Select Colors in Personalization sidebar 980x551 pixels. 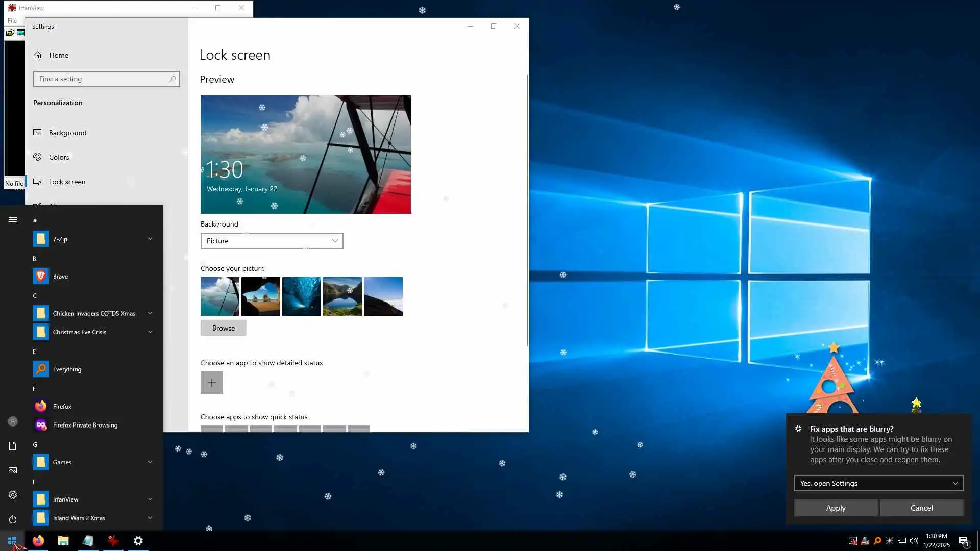pyautogui.click(x=59, y=157)
